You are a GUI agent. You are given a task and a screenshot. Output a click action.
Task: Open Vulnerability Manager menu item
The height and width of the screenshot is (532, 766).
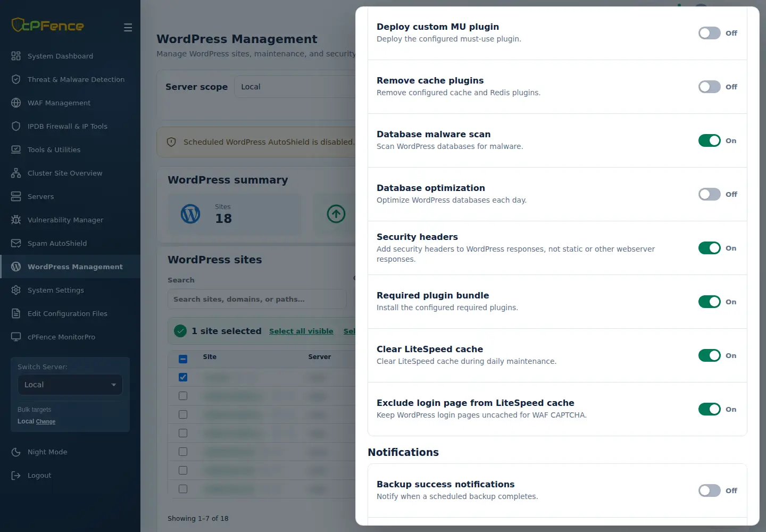point(70,220)
